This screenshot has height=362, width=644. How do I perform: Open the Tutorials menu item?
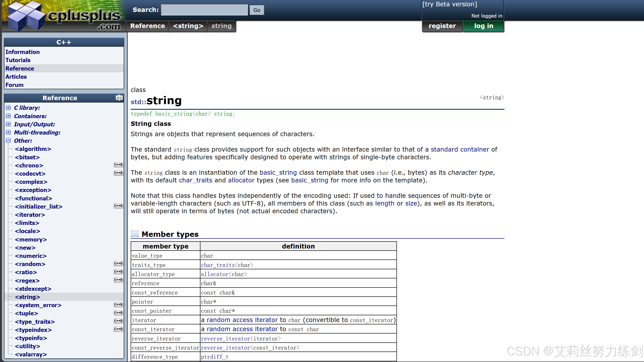tap(18, 60)
